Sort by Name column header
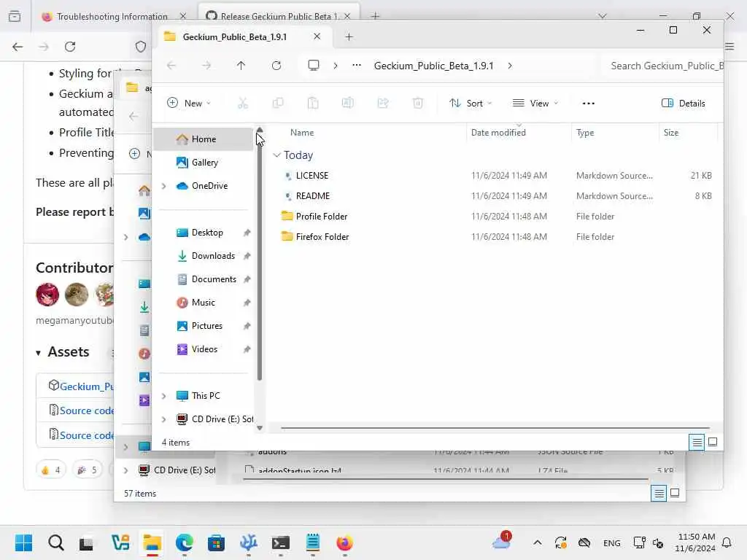The width and height of the screenshot is (747, 560). tap(302, 133)
